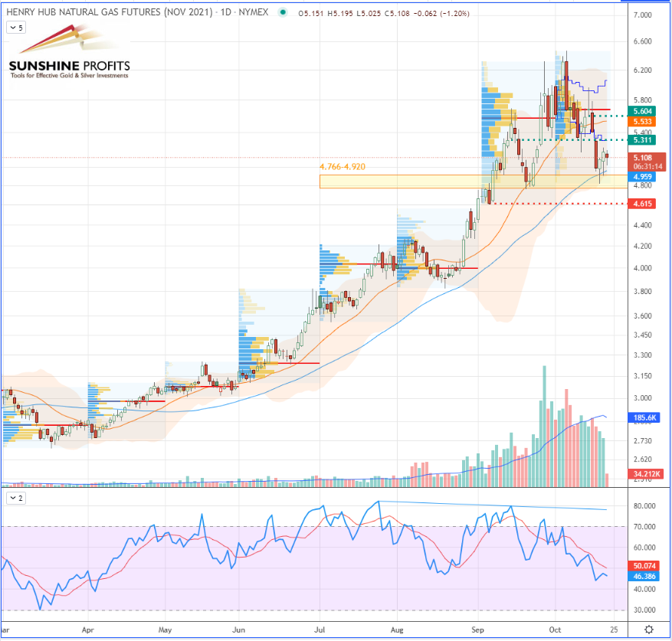The image size is (672, 641).
Task: Click the 5.311 green price label
Action: [642, 140]
